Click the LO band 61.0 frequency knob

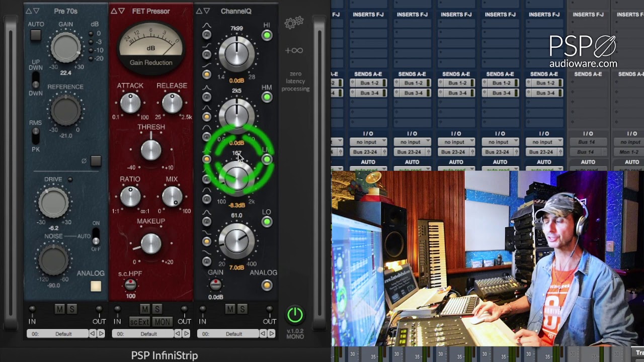237,240
